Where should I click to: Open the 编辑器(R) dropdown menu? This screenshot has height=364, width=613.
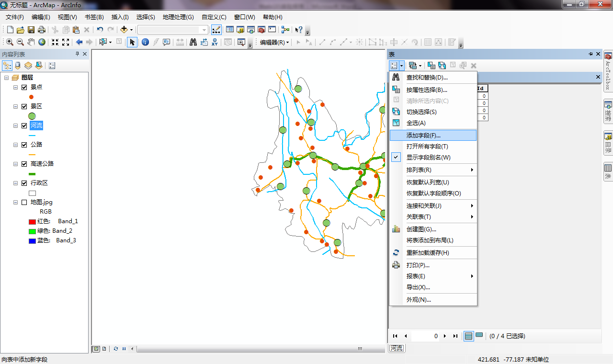click(x=274, y=42)
